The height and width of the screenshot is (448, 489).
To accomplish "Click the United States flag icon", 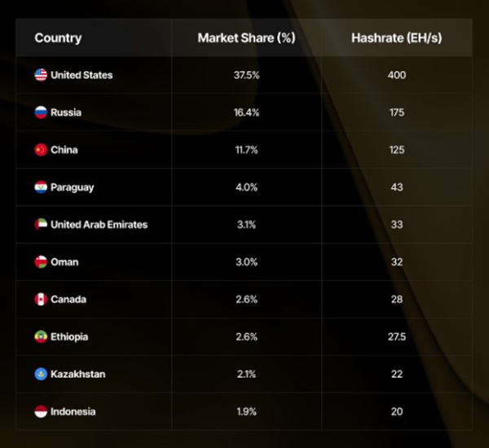I will click(41, 75).
